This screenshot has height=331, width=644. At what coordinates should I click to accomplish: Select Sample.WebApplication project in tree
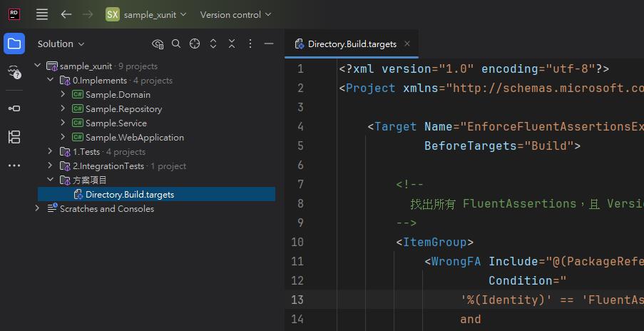(x=134, y=138)
